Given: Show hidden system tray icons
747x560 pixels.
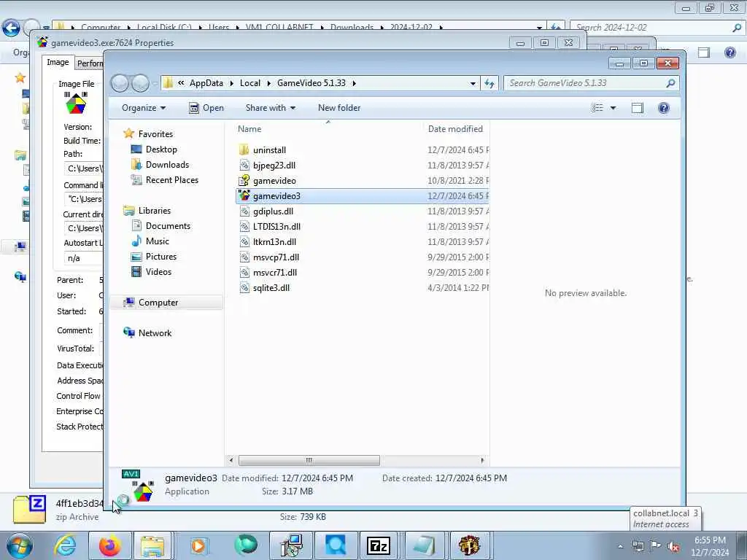Looking at the screenshot, I should [620, 547].
